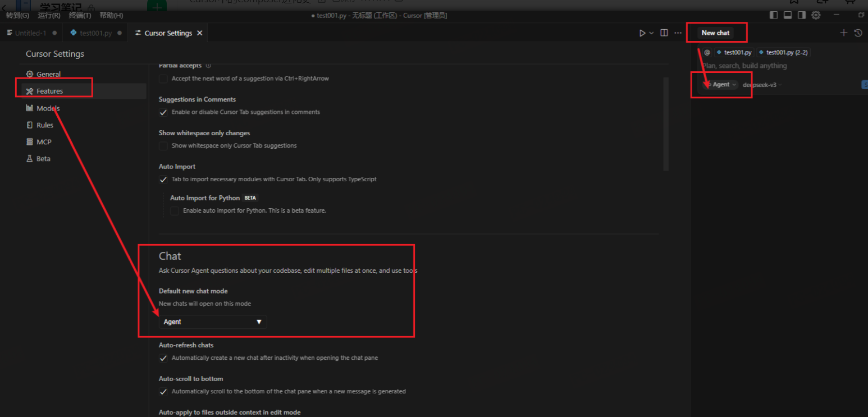Click Python icon on test001.py tab
This screenshot has width=868, height=417.
click(74, 33)
